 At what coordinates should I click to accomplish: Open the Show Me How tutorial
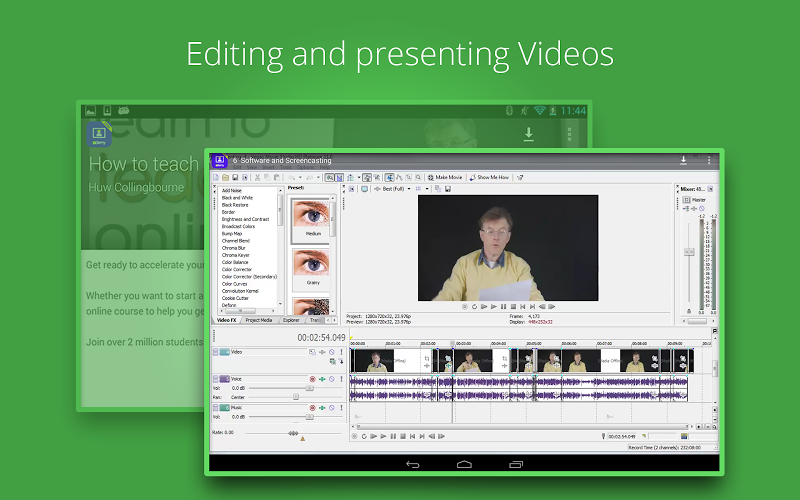point(490,177)
